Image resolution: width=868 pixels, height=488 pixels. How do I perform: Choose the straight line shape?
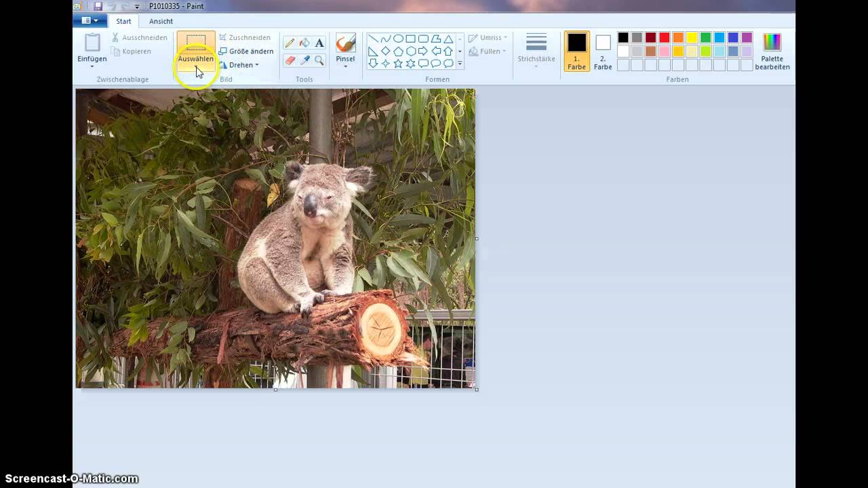tap(373, 39)
